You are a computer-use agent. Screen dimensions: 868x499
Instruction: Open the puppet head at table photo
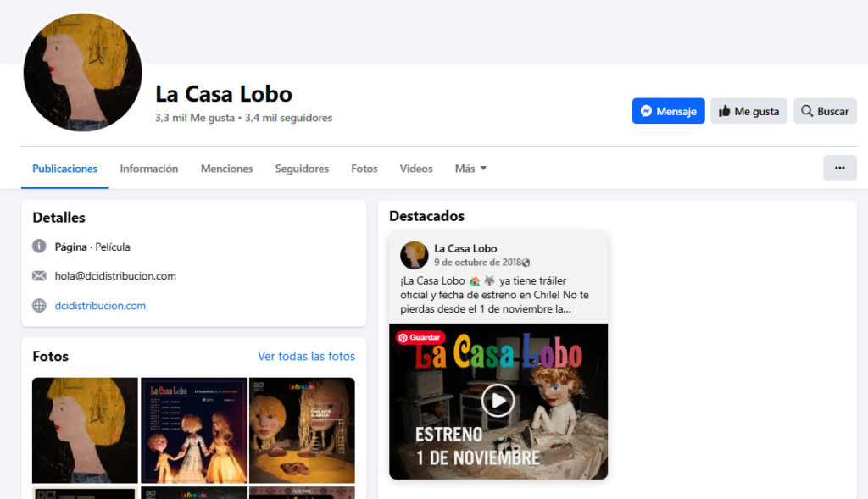click(302, 430)
